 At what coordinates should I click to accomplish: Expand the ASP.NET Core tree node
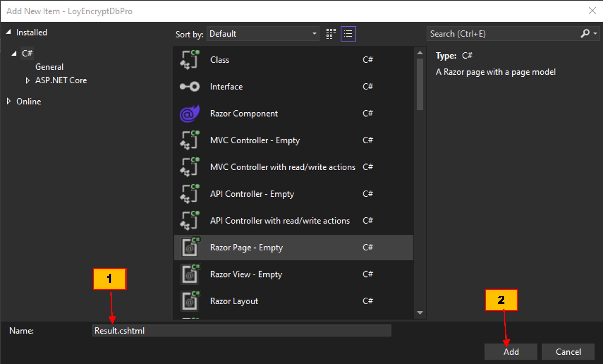(x=28, y=80)
